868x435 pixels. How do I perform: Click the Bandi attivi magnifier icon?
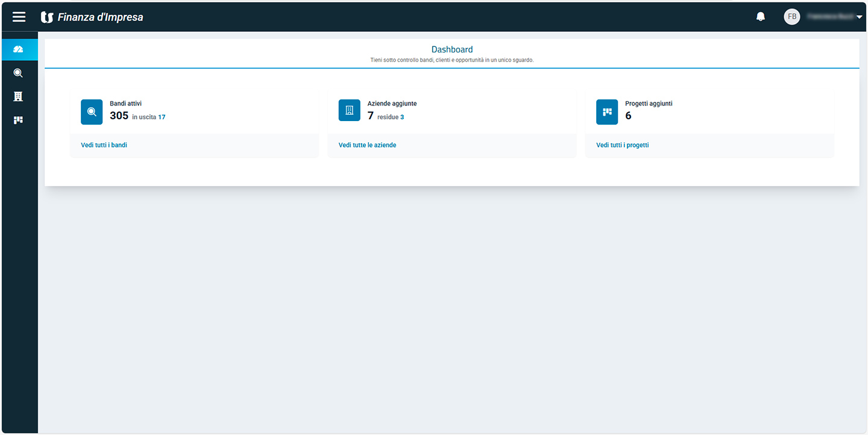coord(92,111)
